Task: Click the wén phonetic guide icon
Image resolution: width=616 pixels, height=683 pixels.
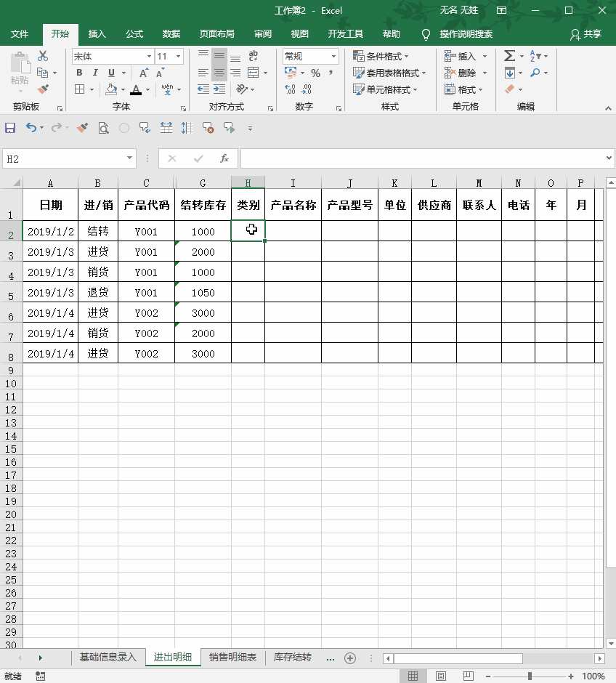Action: (167, 89)
